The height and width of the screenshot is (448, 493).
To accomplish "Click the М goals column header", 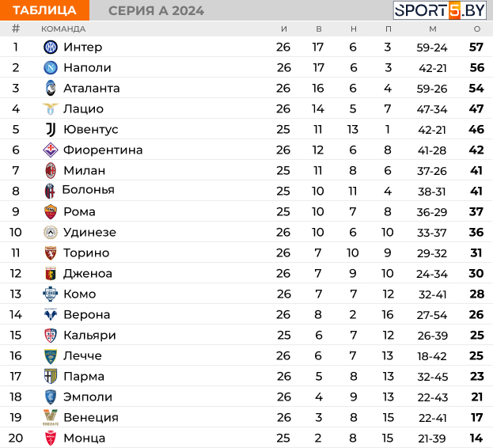I will pyautogui.click(x=433, y=29).
